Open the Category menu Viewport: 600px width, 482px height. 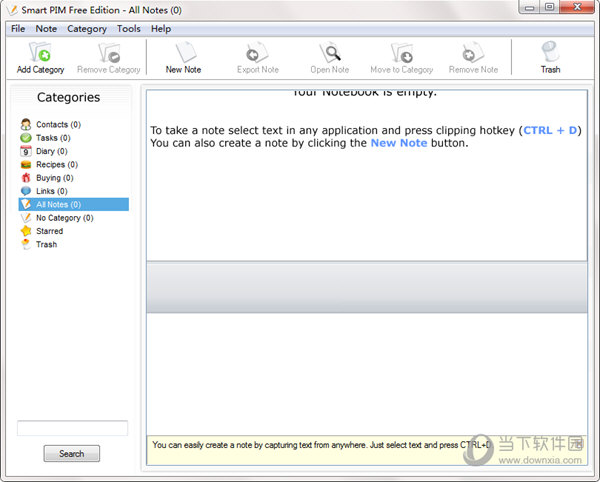[87, 29]
